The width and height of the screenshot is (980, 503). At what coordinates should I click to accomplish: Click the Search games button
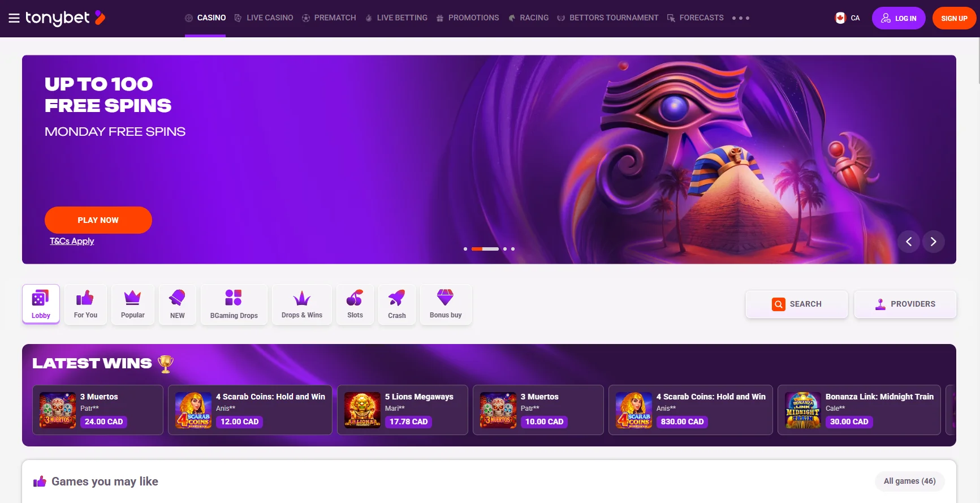point(797,304)
